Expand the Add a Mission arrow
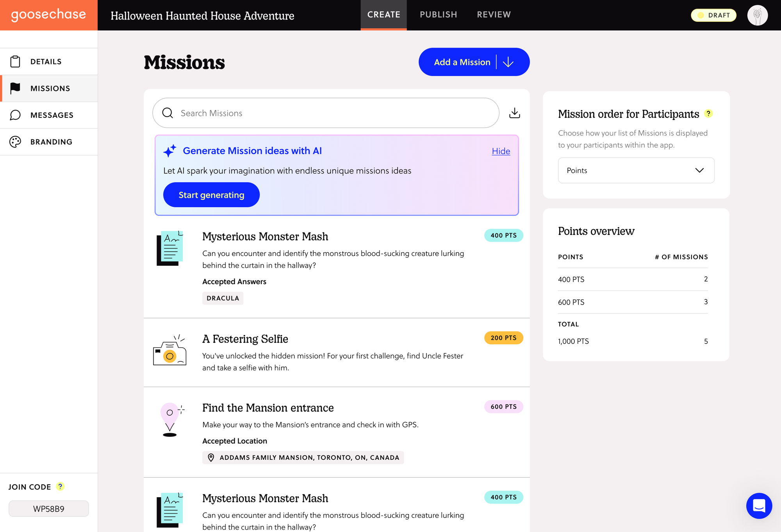 [508, 62]
